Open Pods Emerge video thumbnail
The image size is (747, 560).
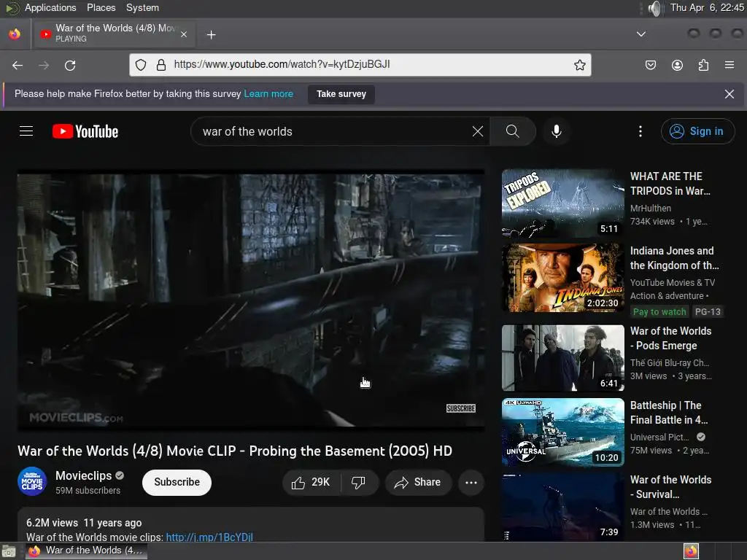(x=562, y=357)
